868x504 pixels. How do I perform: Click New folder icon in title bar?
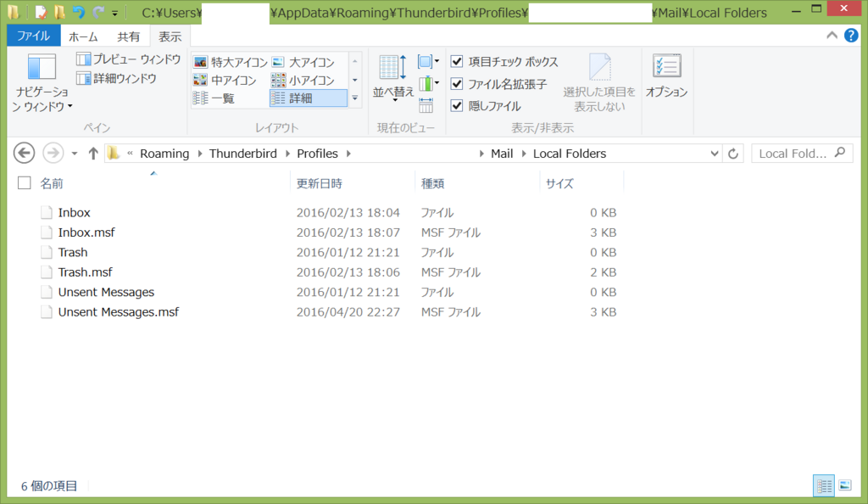(x=59, y=12)
